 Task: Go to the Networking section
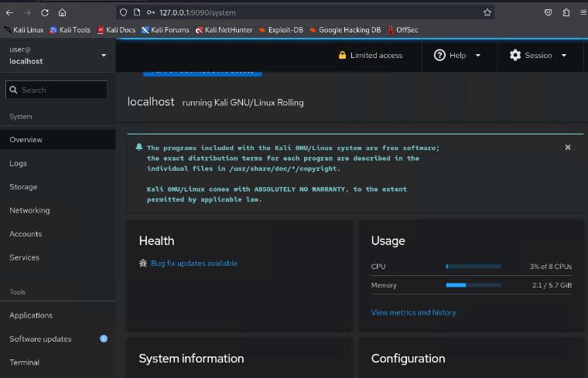point(29,210)
